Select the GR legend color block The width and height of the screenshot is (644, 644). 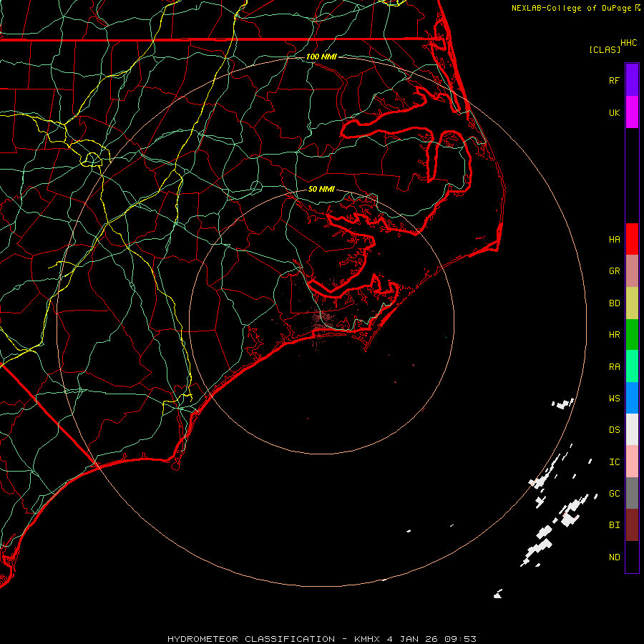[632, 271]
